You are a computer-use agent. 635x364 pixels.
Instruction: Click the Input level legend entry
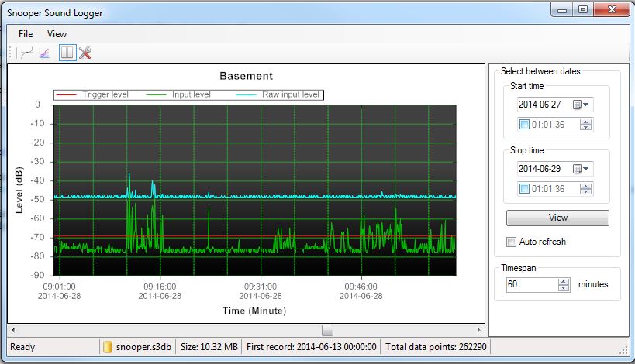tap(178, 94)
